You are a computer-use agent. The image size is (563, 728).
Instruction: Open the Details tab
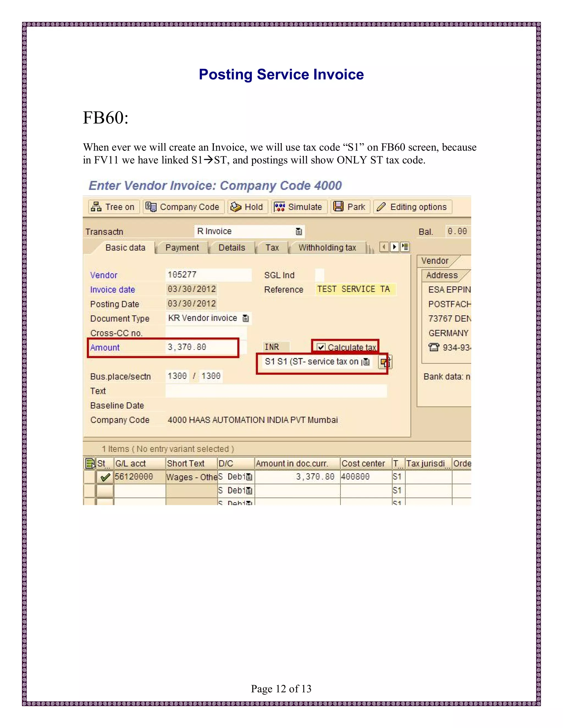[x=232, y=248]
